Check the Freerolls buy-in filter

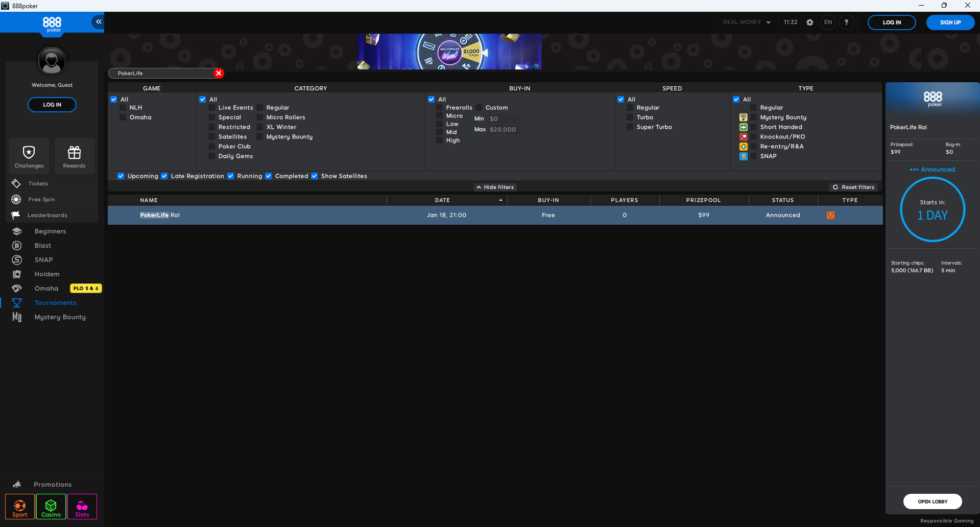point(440,108)
